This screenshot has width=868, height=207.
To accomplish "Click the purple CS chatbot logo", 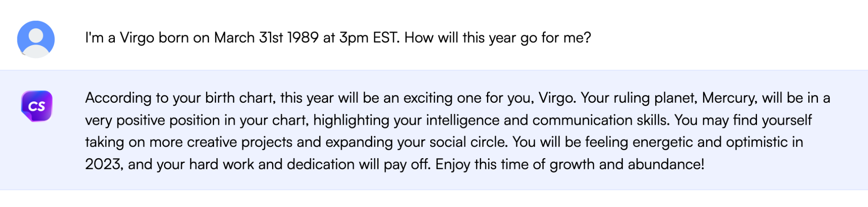I will pyautogui.click(x=37, y=106).
